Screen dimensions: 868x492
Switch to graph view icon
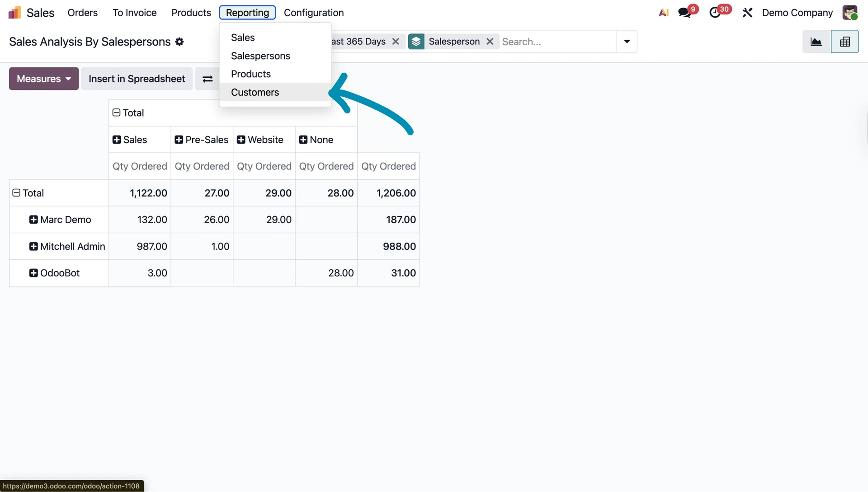click(816, 42)
